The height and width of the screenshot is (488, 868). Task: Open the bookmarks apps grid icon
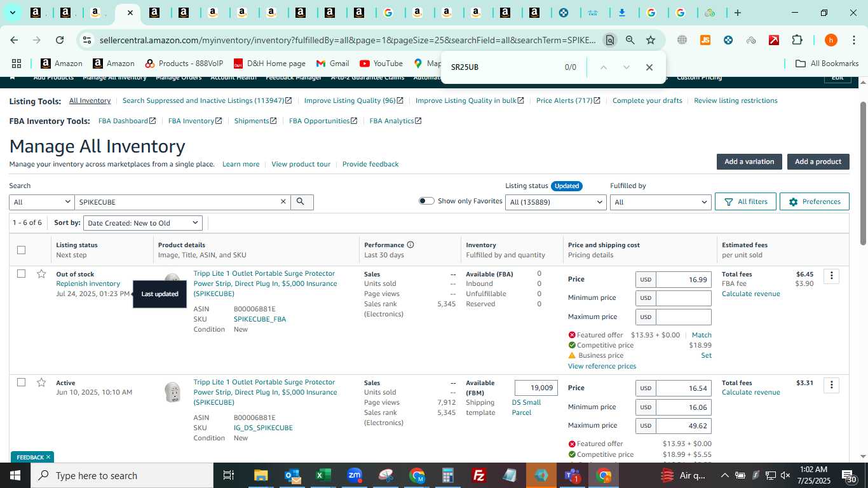17,64
